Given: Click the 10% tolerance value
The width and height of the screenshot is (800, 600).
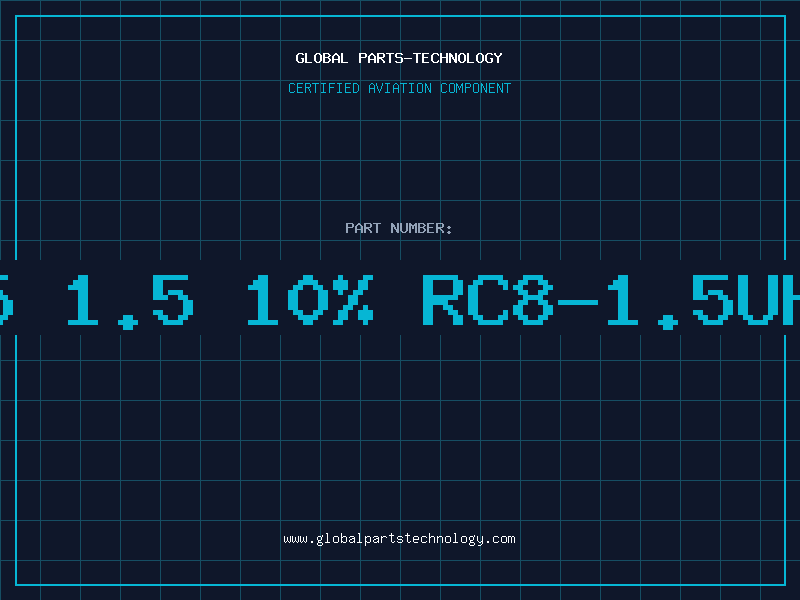Looking at the screenshot, I should (x=310, y=301).
